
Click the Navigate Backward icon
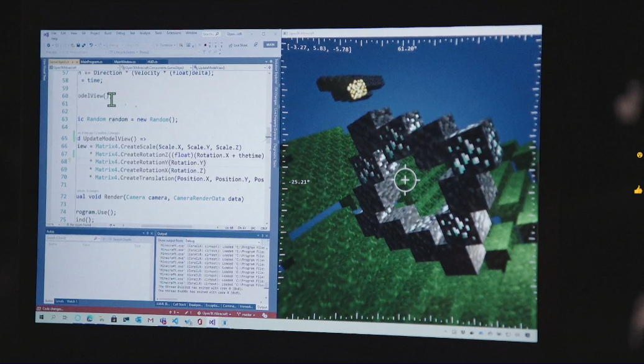48,45
